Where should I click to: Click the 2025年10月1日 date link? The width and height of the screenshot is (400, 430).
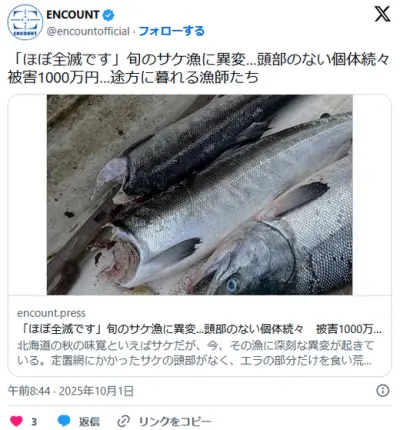[x=96, y=391]
